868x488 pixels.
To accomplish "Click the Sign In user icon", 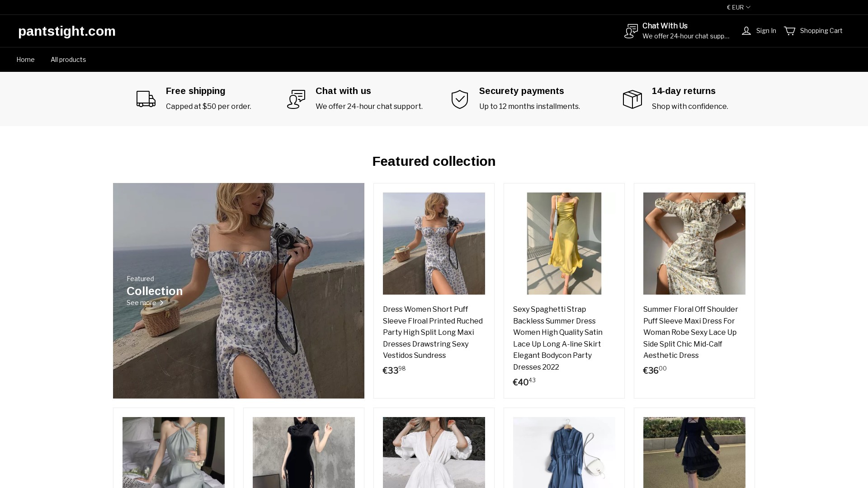I will click(746, 31).
